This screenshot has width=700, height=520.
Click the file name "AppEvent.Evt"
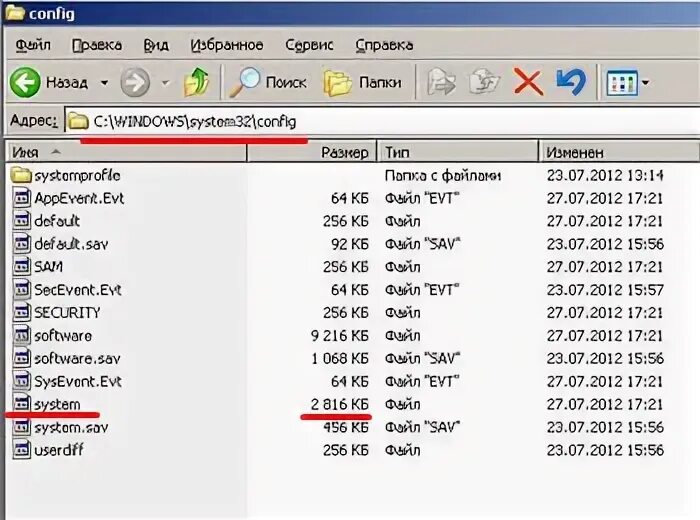[79, 198]
